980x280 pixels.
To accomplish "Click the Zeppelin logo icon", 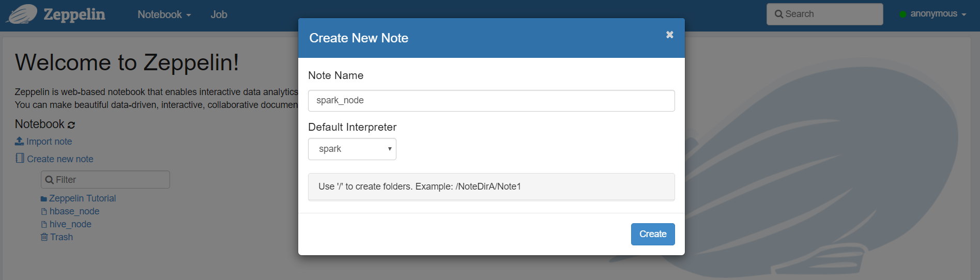I will [21, 14].
